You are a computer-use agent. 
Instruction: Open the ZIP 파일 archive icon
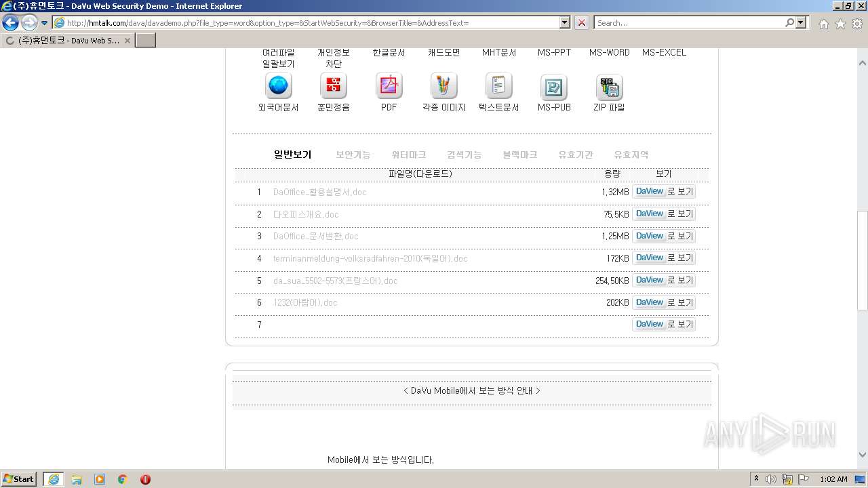pyautogui.click(x=609, y=87)
